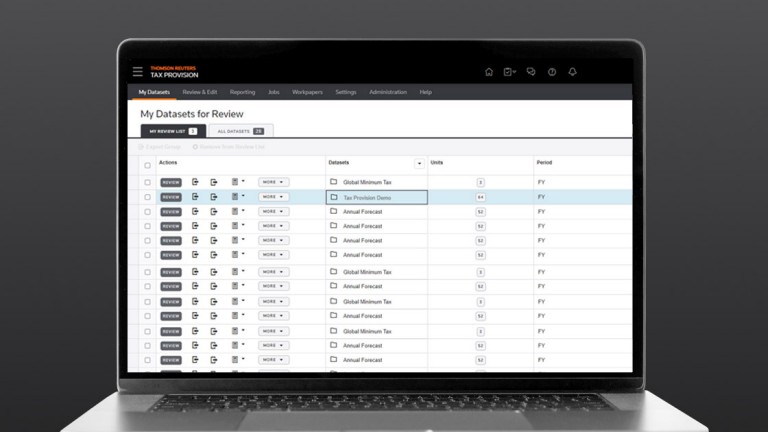The height and width of the screenshot is (432, 768).
Task: Switch to the Review & Edit tab
Action: (x=200, y=92)
